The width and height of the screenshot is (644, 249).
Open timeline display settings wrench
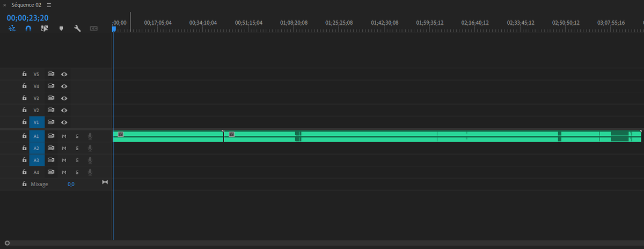click(77, 28)
